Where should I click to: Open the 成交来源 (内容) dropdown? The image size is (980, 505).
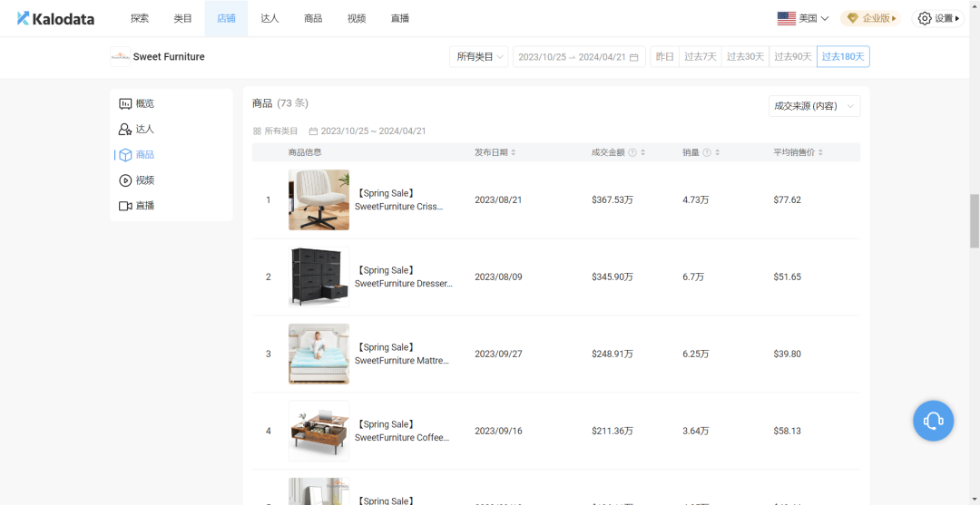point(814,106)
